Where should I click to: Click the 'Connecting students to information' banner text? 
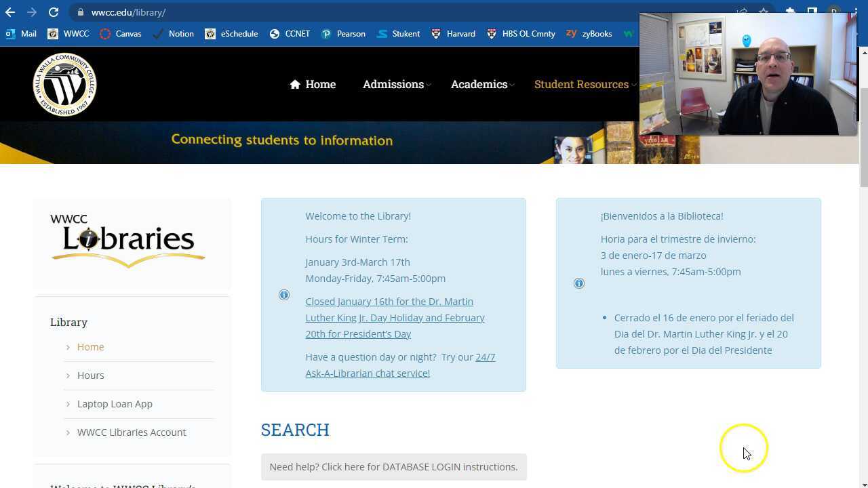click(x=282, y=140)
